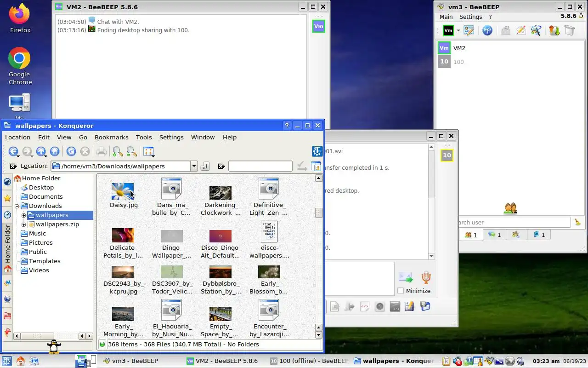Image resolution: width=588 pixels, height=368 pixels.
Task: Select Videos folder in sidebar tree
Action: click(x=39, y=270)
